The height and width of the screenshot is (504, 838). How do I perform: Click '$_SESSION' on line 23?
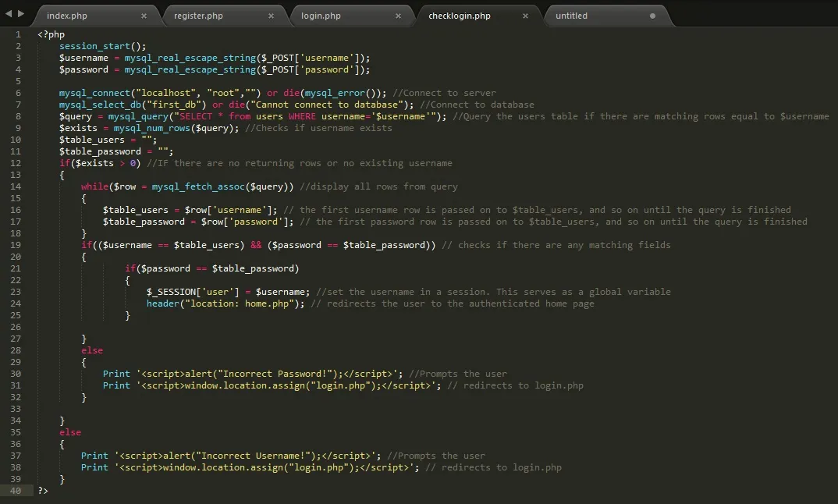pos(171,292)
